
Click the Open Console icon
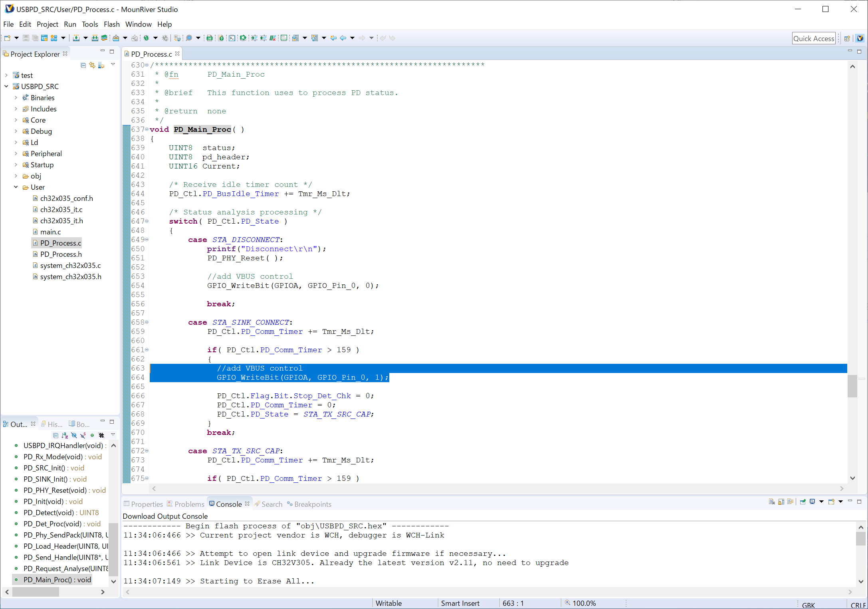pos(831,502)
